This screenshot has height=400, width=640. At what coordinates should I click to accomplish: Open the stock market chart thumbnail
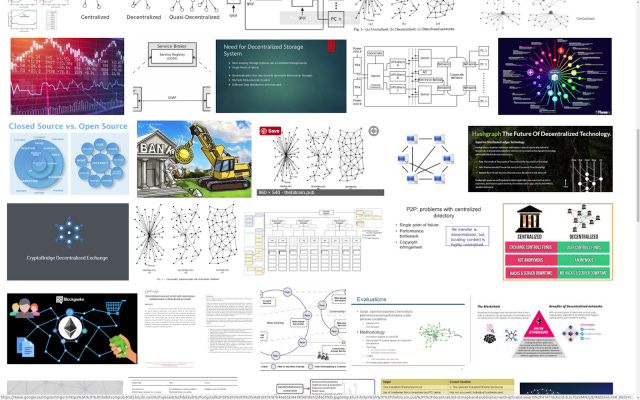tap(67, 76)
